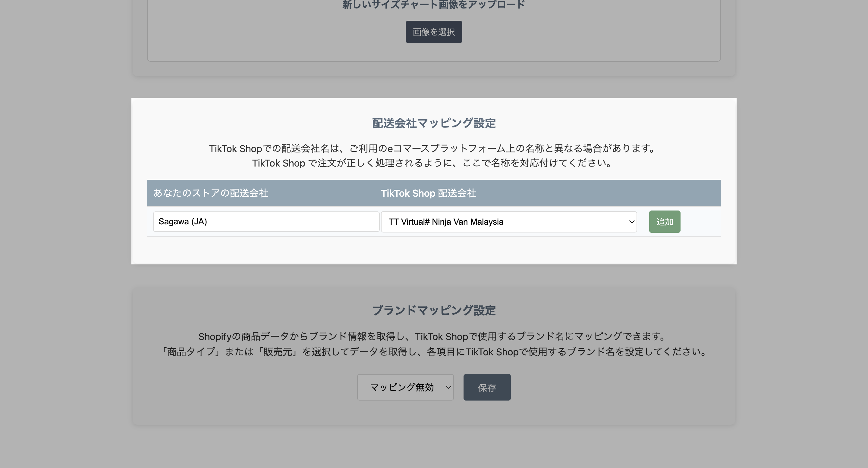This screenshot has width=868, height=468.
Task: Click the 配送会社マッピング設定 heading
Action: pyautogui.click(x=433, y=123)
